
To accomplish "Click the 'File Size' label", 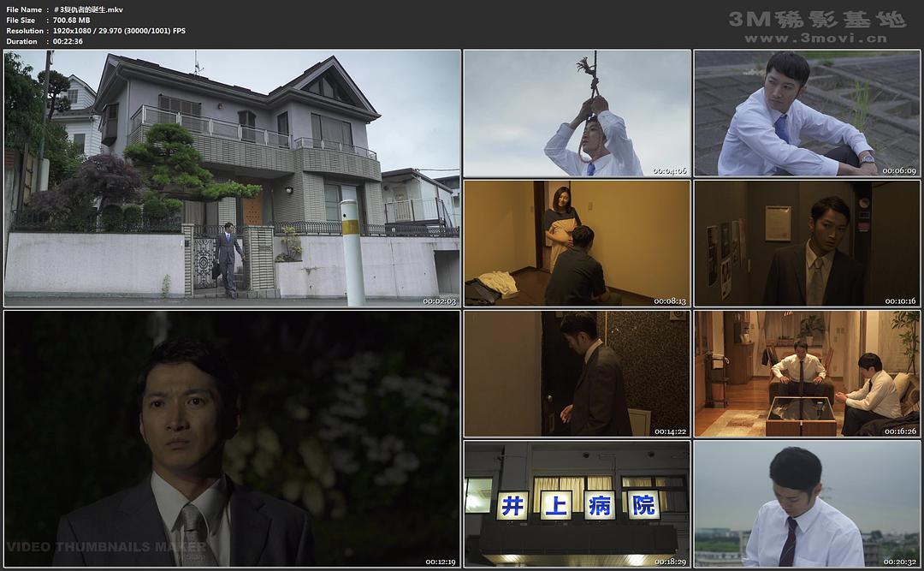I will 21,20.
